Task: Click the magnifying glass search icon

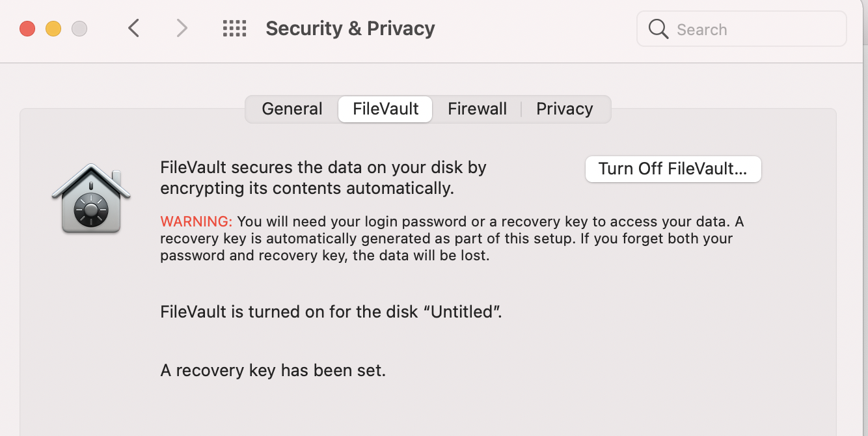Action: (x=658, y=29)
